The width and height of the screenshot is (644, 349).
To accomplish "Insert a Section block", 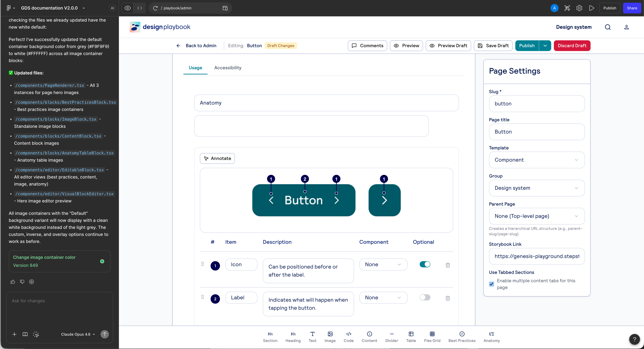I will coord(270,337).
